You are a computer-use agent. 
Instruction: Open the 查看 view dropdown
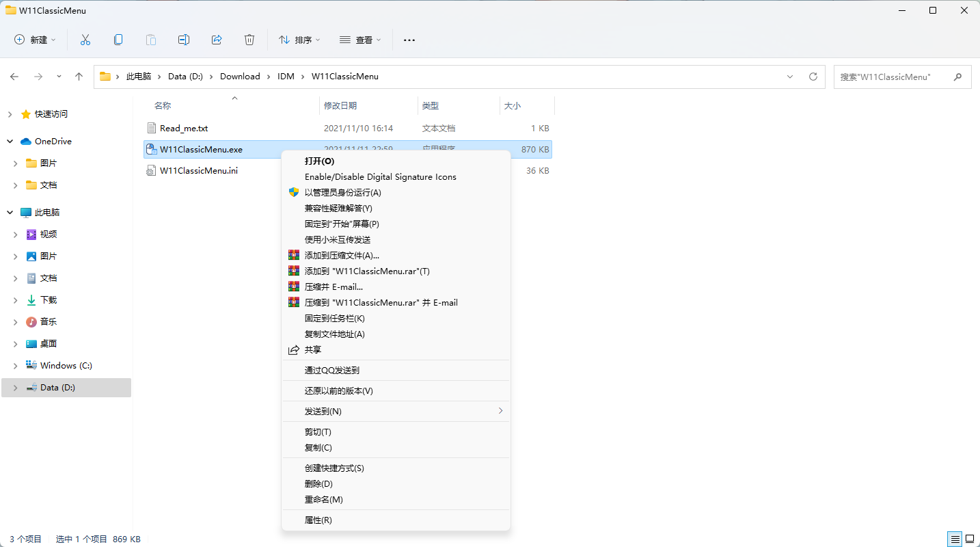(x=360, y=40)
